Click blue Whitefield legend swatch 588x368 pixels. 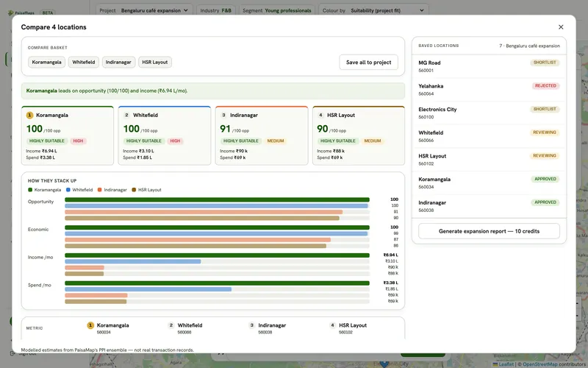[68, 190]
